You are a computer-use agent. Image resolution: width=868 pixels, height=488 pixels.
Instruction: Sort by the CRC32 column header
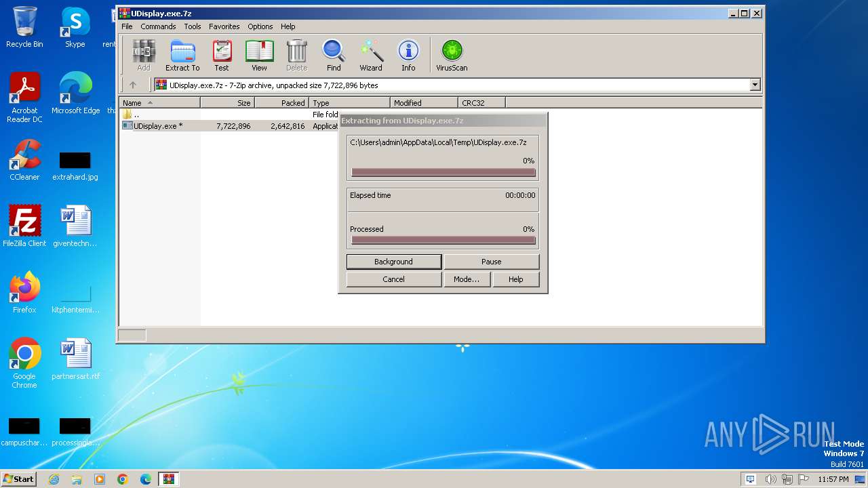pyautogui.click(x=481, y=103)
